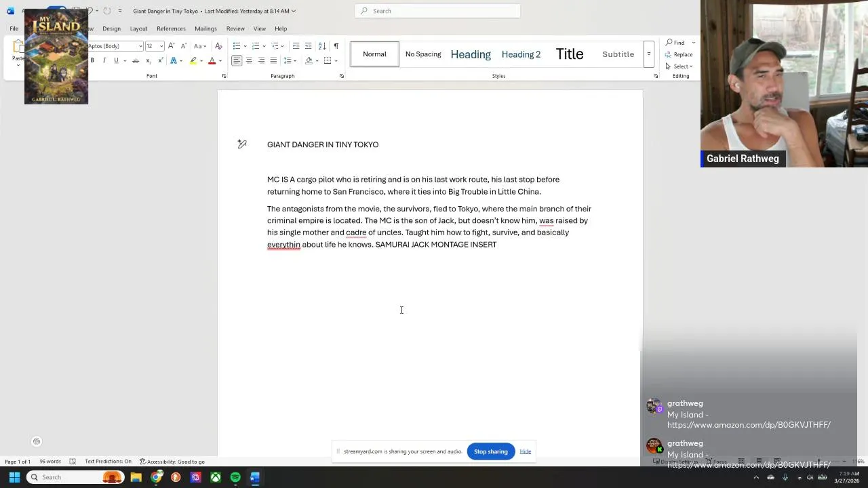
Task: Expand highlight color dropdown arrow
Action: [x=201, y=61]
